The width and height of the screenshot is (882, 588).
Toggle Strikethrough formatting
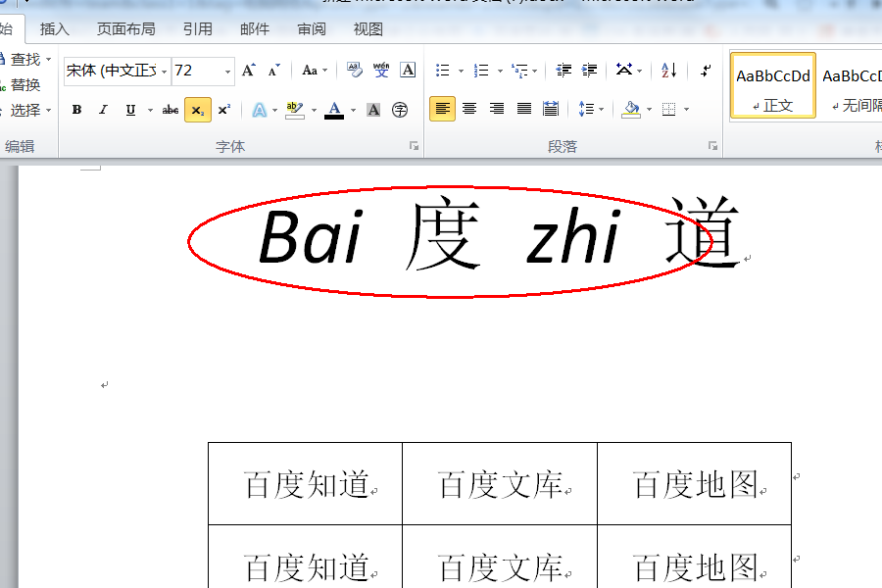click(171, 110)
